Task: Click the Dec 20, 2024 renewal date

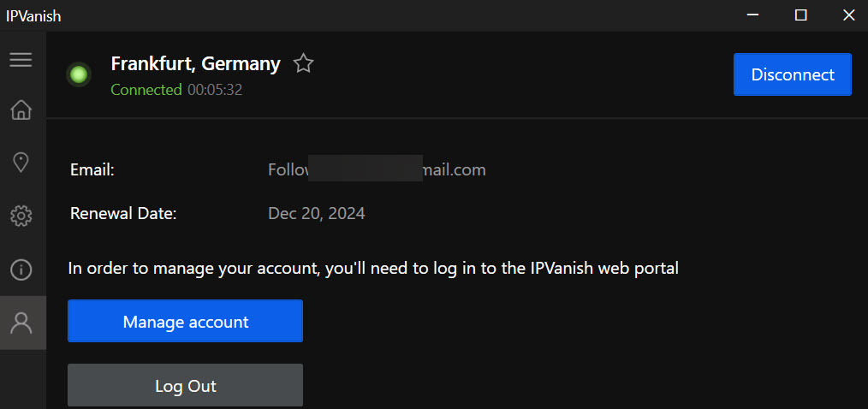Action: click(x=317, y=213)
